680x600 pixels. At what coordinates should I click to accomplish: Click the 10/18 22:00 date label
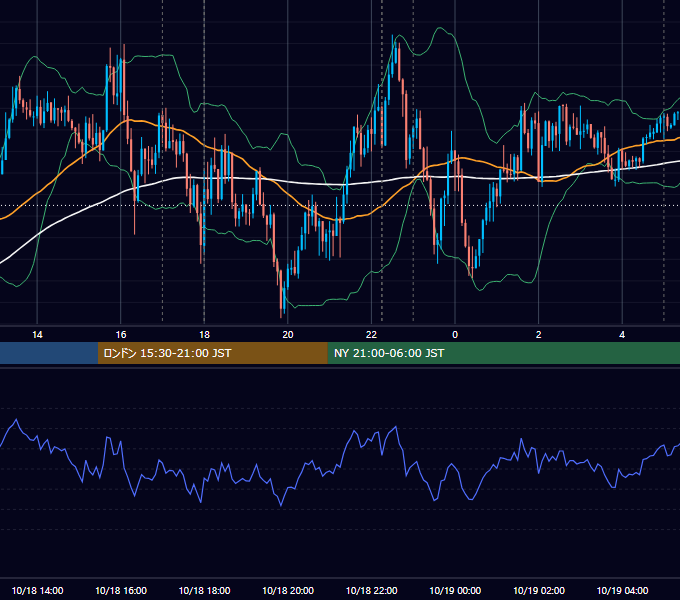(371, 590)
